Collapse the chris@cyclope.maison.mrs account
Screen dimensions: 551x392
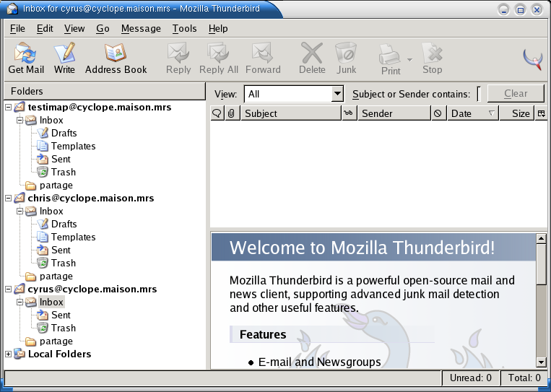pyautogui.click(x=9, y=199)
